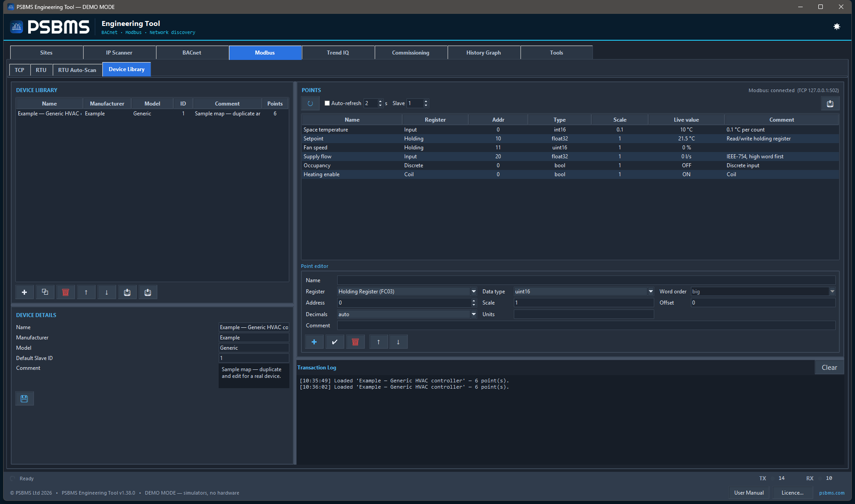Open the RTU Auto-Scan sub-tab
The width and height of the screenshot is (855, 504).
[x=77, y=70]
